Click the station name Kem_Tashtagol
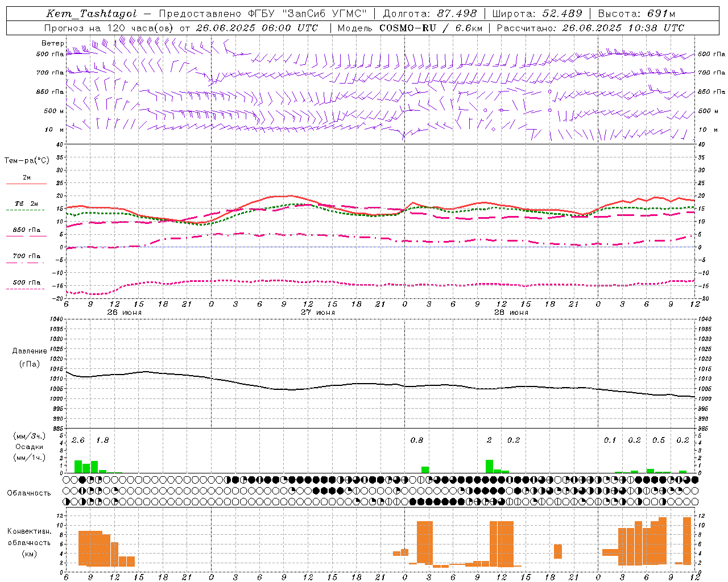This screenshot has width=728, height=582. [x=92, y=14]
